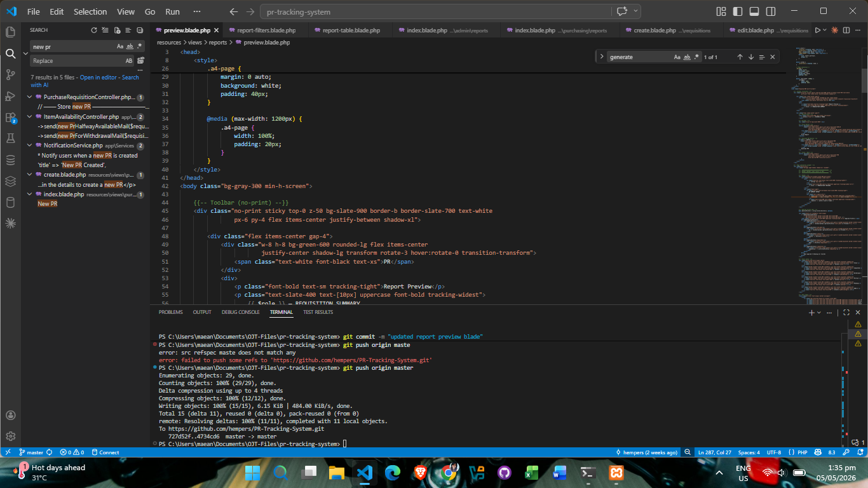This screenshot has width=868, height=488.
Task: Open the Selection menu
Action: [x=90, y=11]
